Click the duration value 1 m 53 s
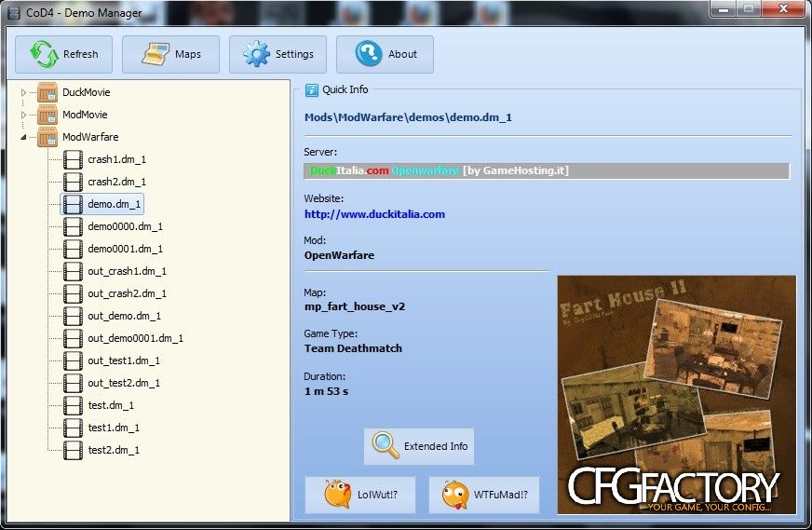 (x=326, y=391)
